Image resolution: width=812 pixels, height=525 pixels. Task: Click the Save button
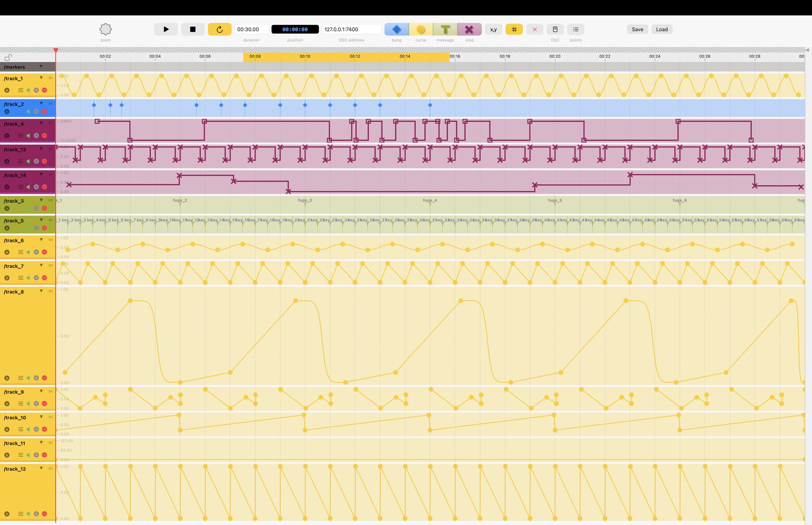pos(637,29)
